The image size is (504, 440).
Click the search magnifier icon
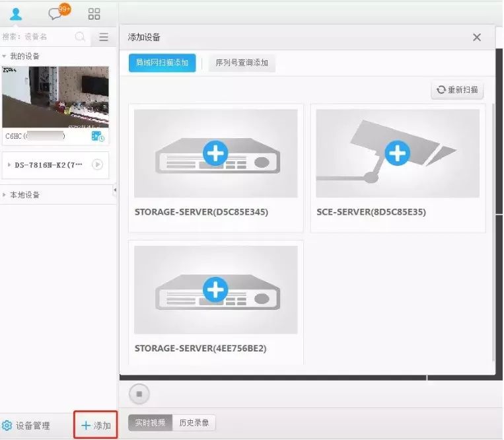pyautogui.click(x=80, y=37)
